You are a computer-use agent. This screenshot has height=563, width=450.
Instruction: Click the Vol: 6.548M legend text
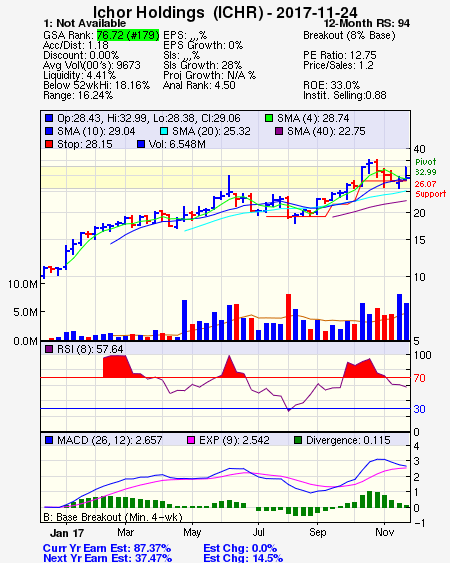pos(177,144)
